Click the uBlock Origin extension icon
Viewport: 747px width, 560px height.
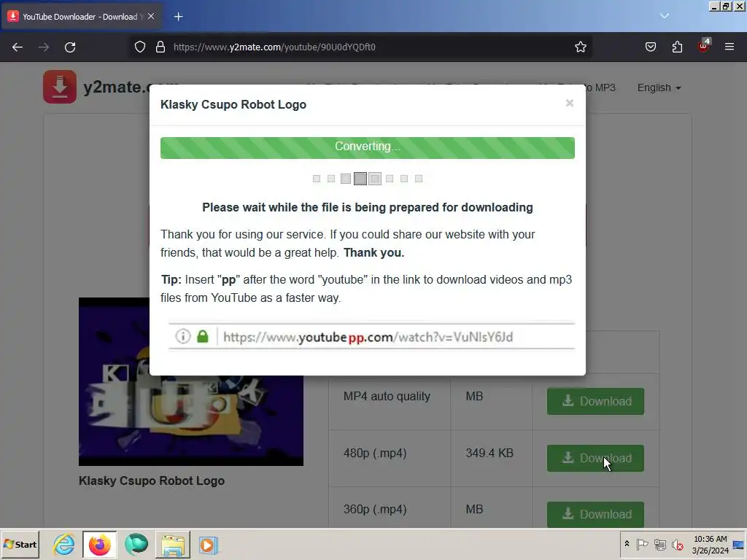[x=704, y=46]
